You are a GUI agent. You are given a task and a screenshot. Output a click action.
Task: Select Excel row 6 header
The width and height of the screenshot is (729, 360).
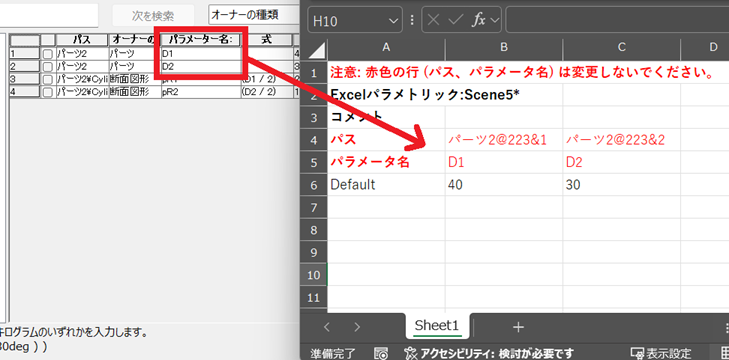[x=314, y=185]
